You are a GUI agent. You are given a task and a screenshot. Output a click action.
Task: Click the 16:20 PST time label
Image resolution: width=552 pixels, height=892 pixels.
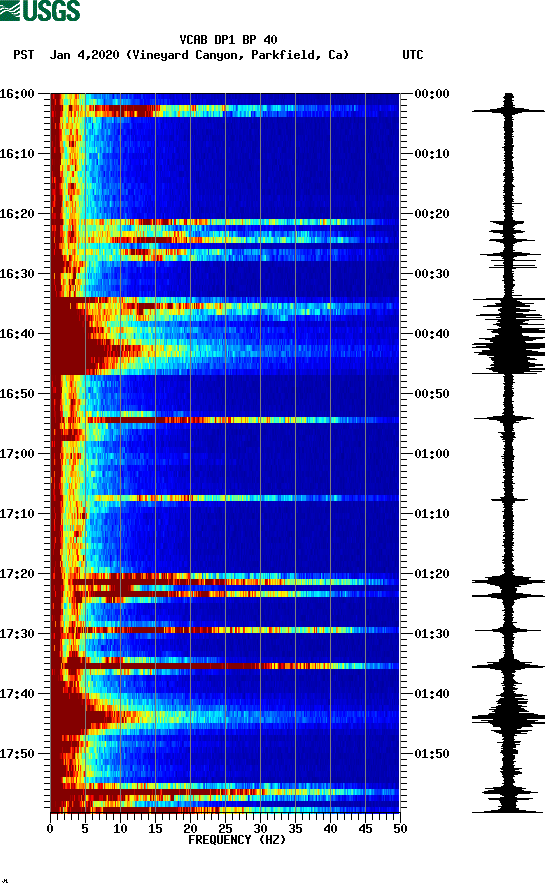[17, 213]
